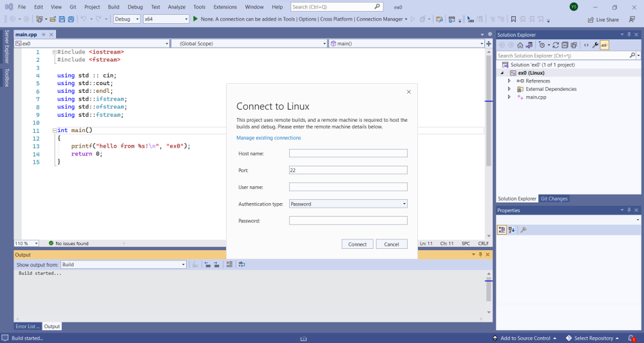This screenshot has width=644, height=343.
Task: Pin the main.cpp tab
Action: (x=44, y=35)
